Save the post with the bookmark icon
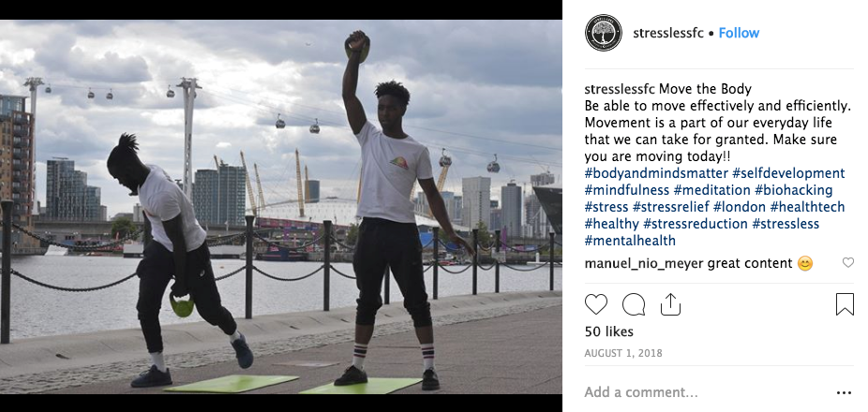The height and width of the screenshot is (412, 868). coord(845,304)
